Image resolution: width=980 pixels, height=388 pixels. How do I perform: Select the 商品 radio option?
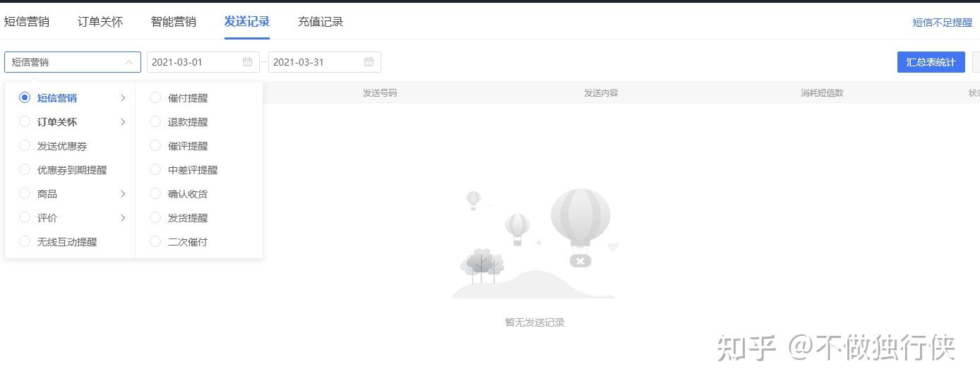pos(25,194)
